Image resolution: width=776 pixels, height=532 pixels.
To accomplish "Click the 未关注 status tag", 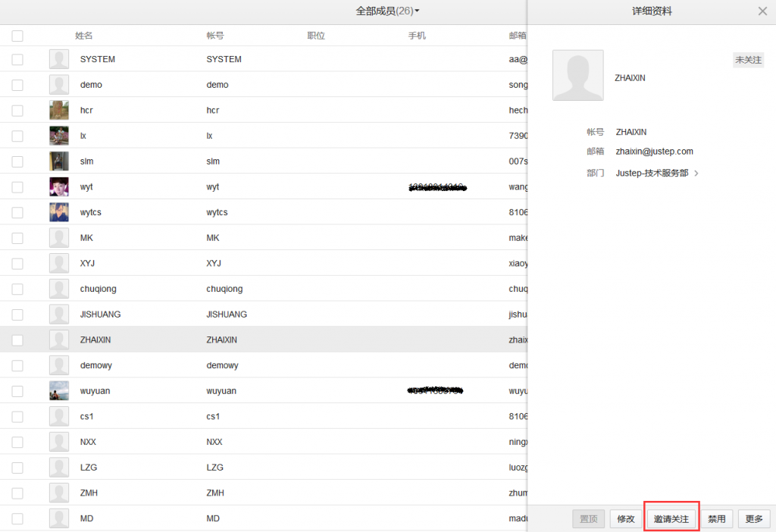I will 748,59.
